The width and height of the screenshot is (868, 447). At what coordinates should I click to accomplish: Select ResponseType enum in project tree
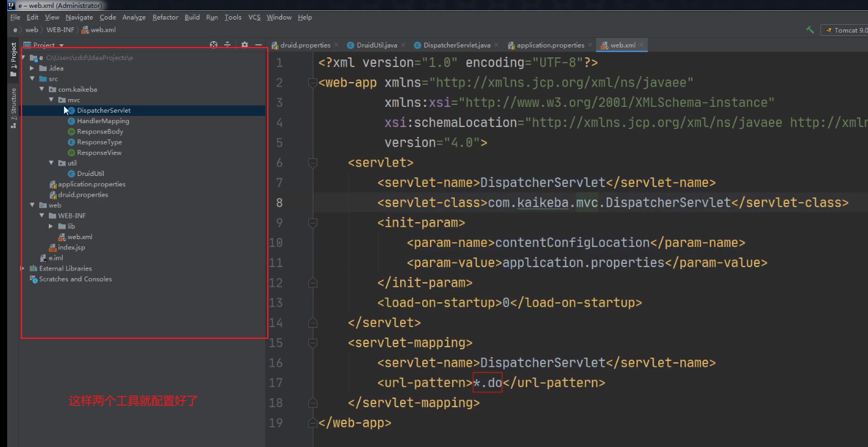point(94,142)
